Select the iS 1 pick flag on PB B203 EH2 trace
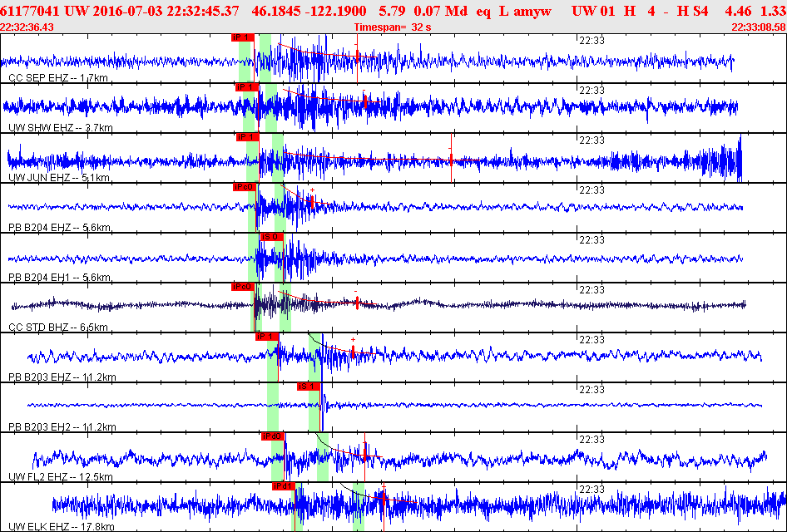 308,387
